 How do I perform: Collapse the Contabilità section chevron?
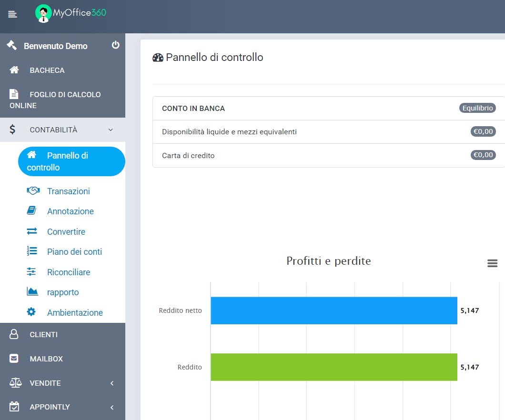(111, 130)
